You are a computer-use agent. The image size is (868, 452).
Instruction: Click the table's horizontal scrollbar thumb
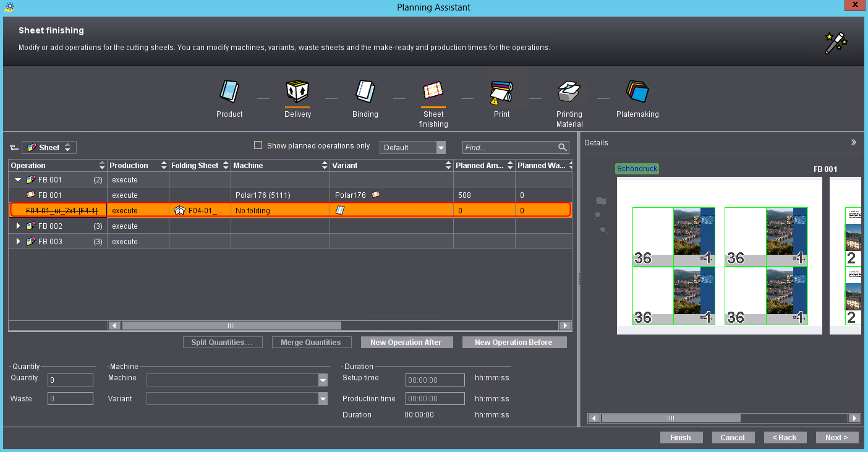pos(231,325)
